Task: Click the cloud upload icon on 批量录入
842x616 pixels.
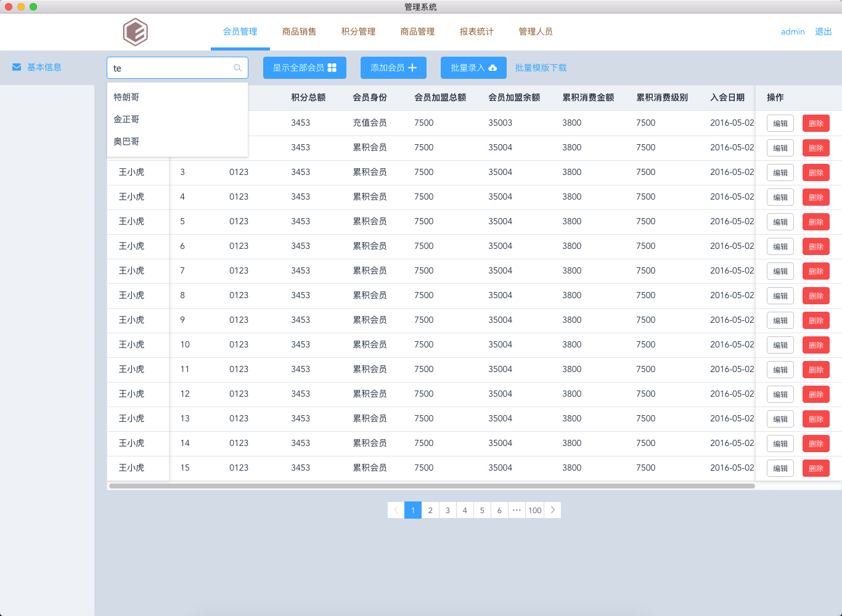Action: 493,68
